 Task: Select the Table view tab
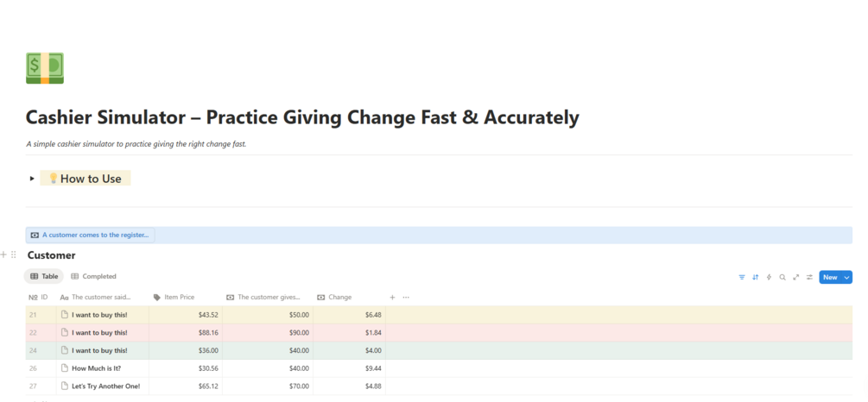click(x=44, y=277)
